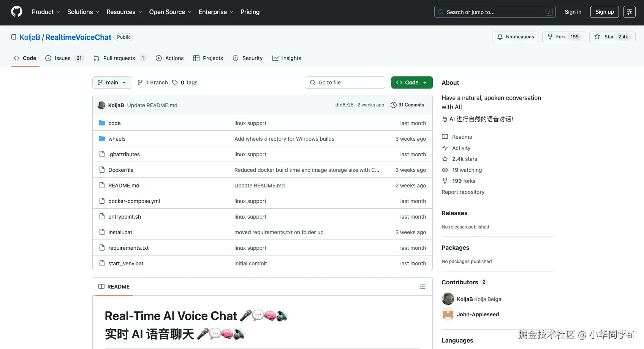Switch to the Security tab
The height and width of the screenshot is (349, 644).
[248, 58]
